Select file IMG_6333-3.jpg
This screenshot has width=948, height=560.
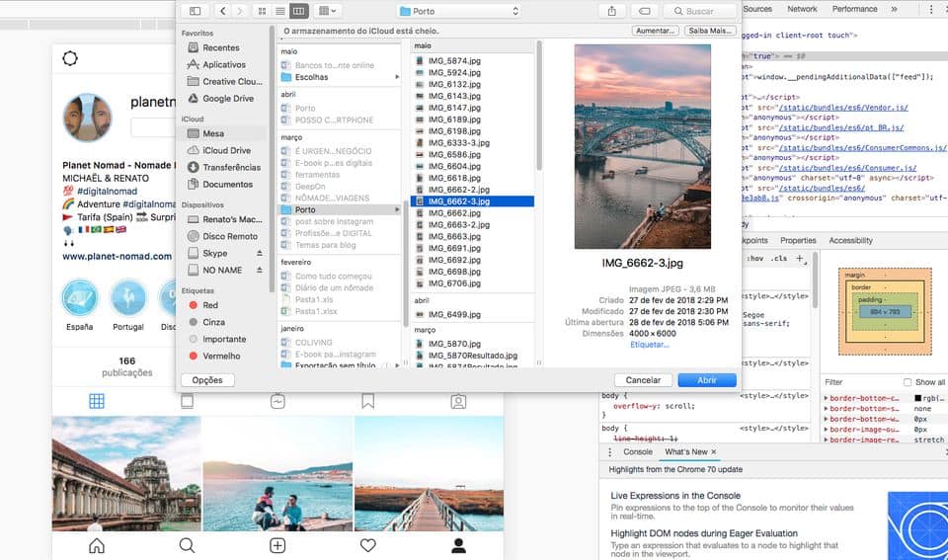point(459,143)
